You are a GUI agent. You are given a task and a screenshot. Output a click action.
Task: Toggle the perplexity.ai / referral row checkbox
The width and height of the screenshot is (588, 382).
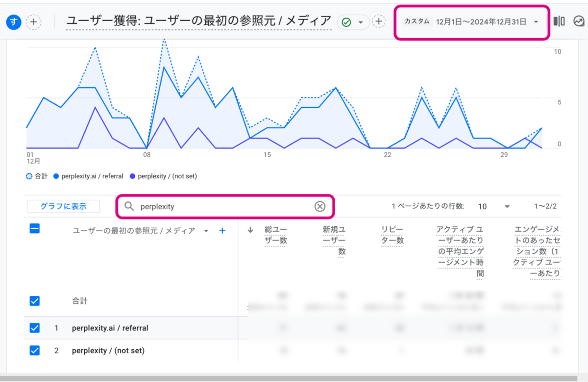point(34,328)
